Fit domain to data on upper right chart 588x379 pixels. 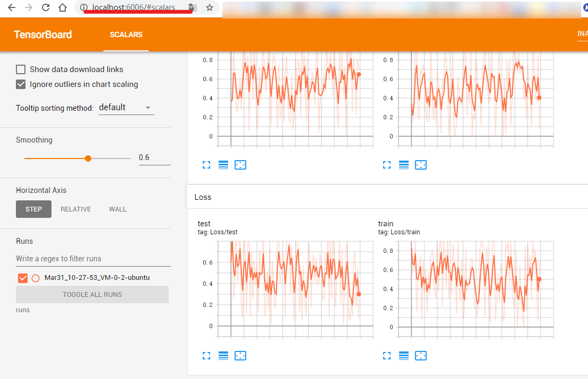pyautogui.click(x=421, y=165)
